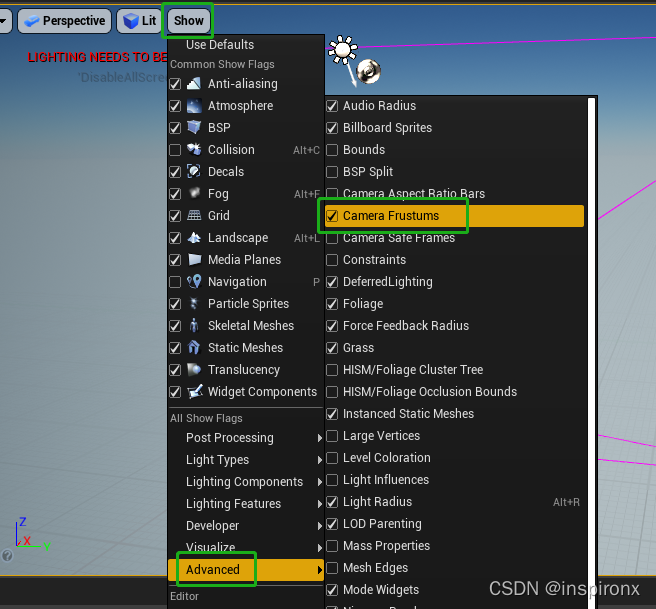Screen dimensions: 656x609
Task: Click the Collision flag icon
Action: coord(194,150)
